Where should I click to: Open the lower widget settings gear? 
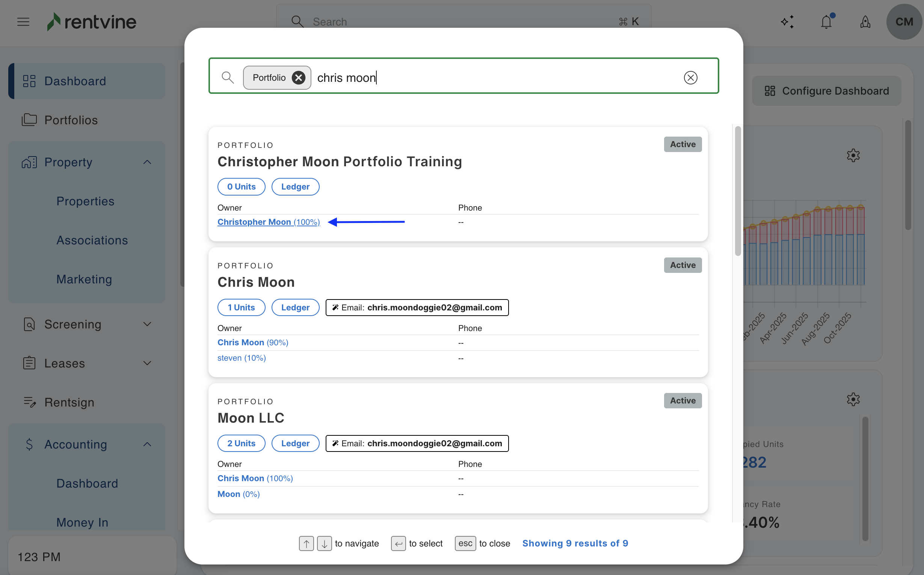pos(853,399)
